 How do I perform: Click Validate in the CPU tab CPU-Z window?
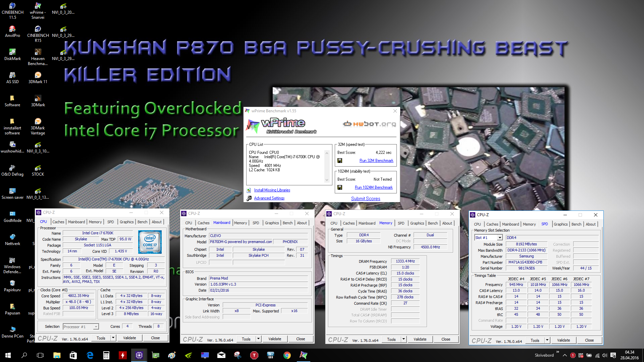(129, 338)
